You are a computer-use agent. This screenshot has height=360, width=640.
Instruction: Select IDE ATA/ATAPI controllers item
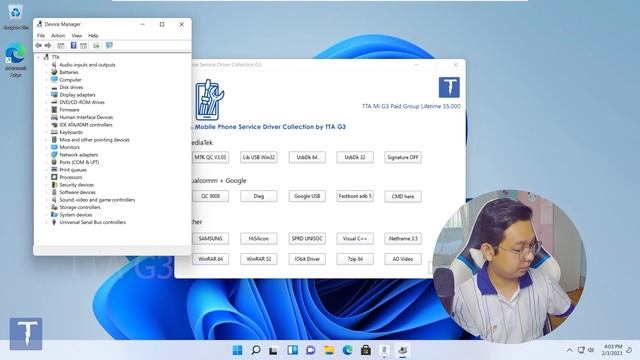click(x=86, y=125)
